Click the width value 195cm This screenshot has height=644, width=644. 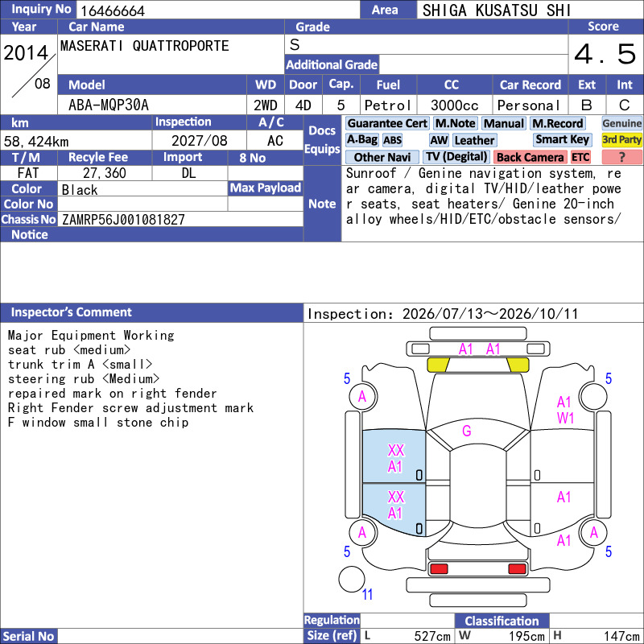point(526,636)
